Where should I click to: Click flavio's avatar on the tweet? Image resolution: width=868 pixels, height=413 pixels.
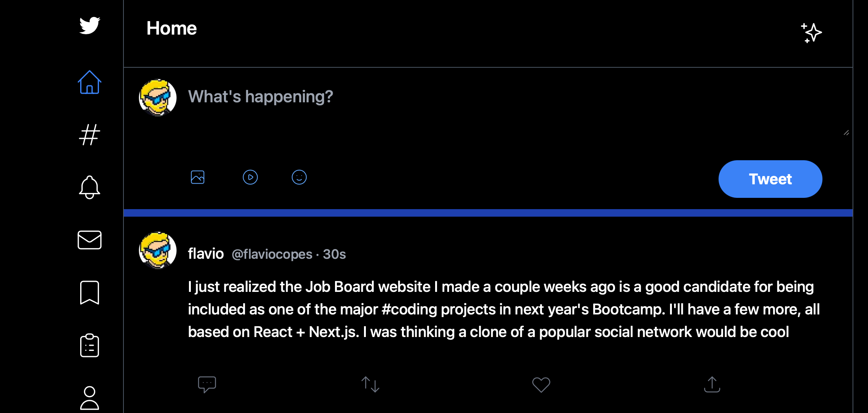[158, 251]
